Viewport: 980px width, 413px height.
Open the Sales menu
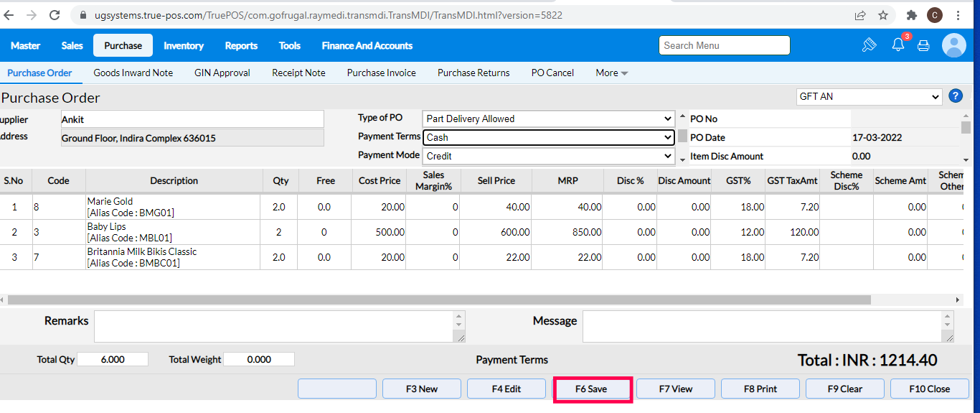(x=72, y=45)
